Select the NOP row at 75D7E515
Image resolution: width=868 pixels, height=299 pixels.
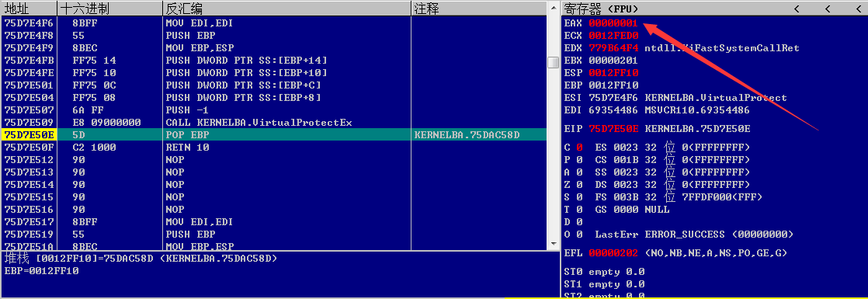coord(273,196)
